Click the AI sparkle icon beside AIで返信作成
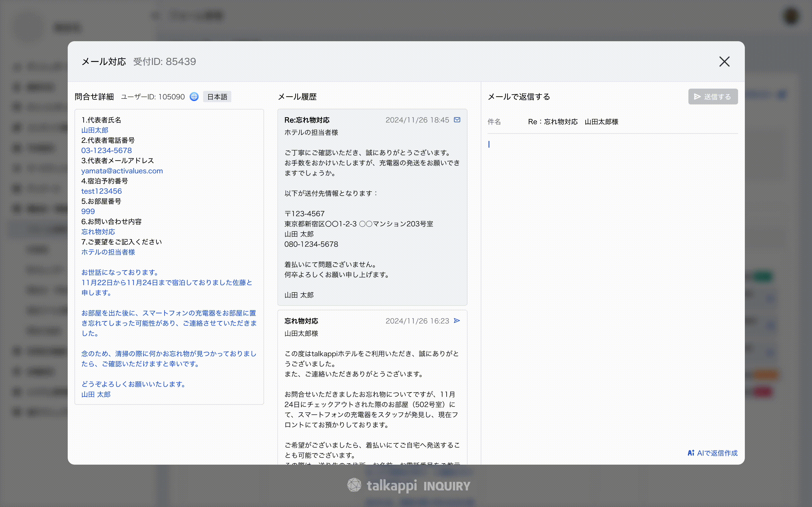Viewport: 812px width, 507px height. coord(691,453)
